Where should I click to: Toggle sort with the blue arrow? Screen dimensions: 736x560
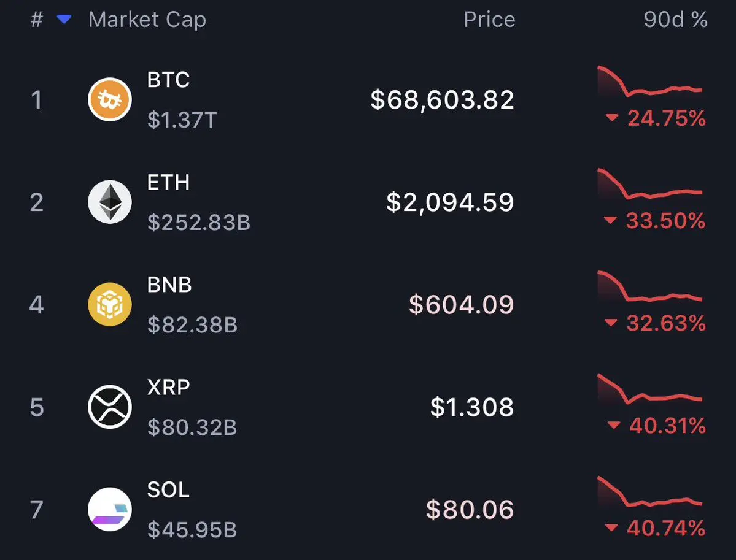[64, 19]
